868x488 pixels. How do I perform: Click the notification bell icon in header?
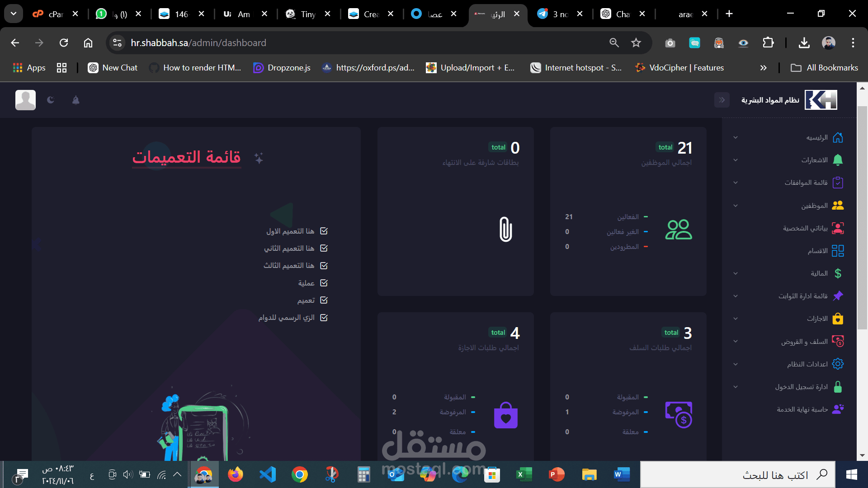coord(76,100)
